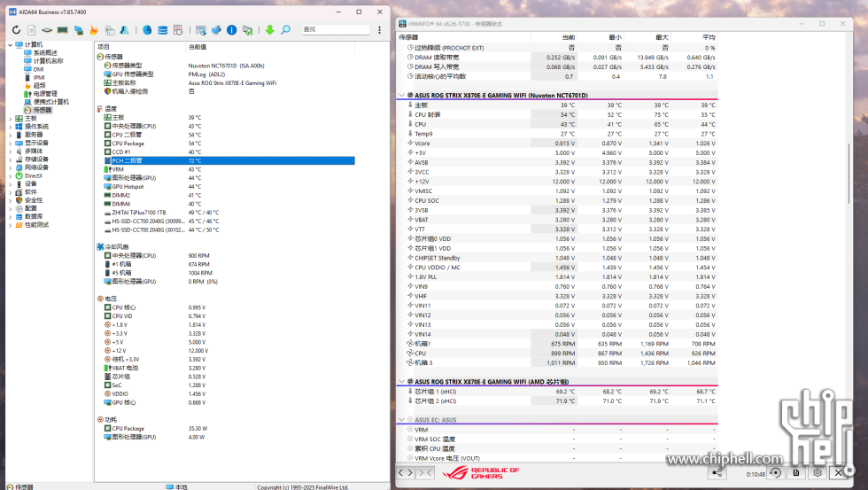Select 便携式计算机 in AIDA64 tree
This screenshot has width=868, height=490.
pyautogui.click(x=51, y=102)
